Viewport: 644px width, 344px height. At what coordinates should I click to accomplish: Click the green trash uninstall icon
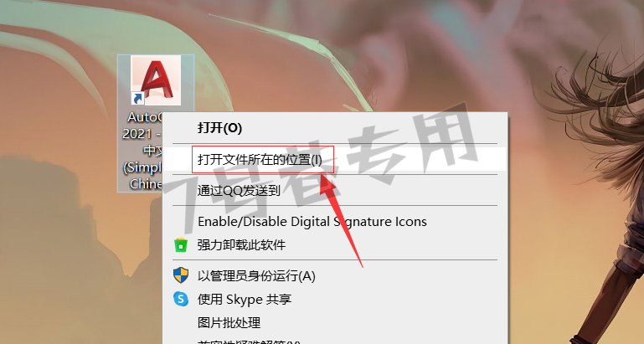point(181,245)
